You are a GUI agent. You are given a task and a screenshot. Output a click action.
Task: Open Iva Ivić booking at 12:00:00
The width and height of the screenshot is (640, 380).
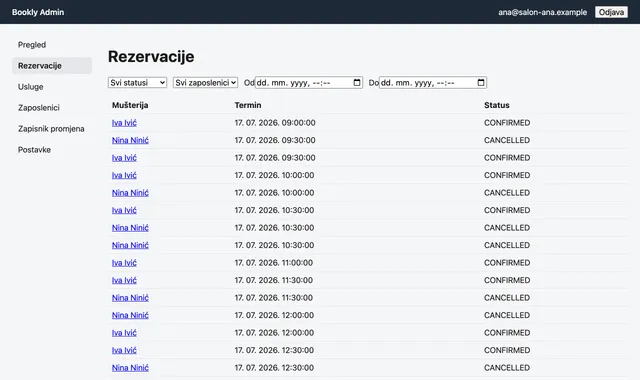tap(124, 333)
